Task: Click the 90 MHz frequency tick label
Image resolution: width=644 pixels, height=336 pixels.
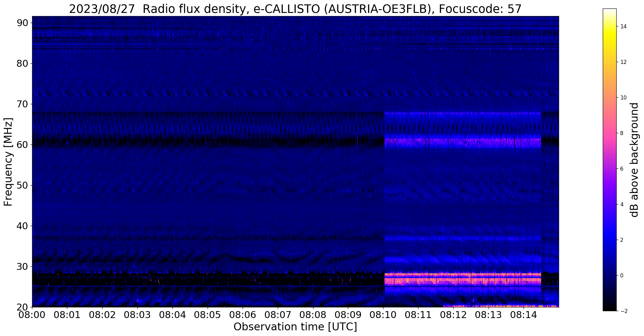Action: pyautogui.click(x=23, y=23)
